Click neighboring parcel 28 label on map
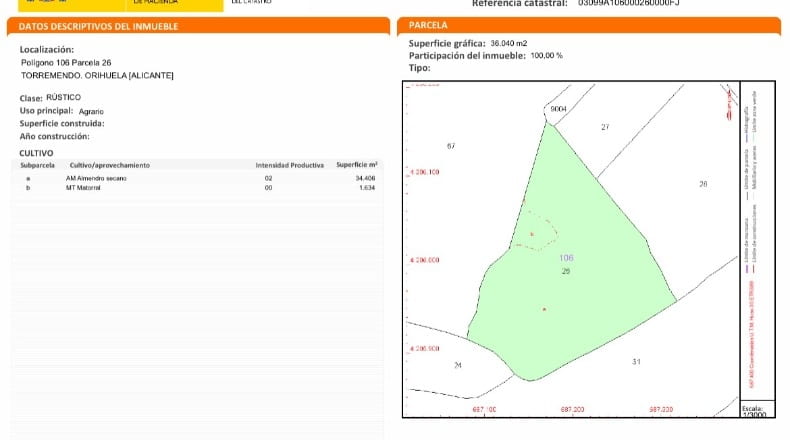Viewport: 790px width, 440px height. pyautogui.click(x=703, y=184)
